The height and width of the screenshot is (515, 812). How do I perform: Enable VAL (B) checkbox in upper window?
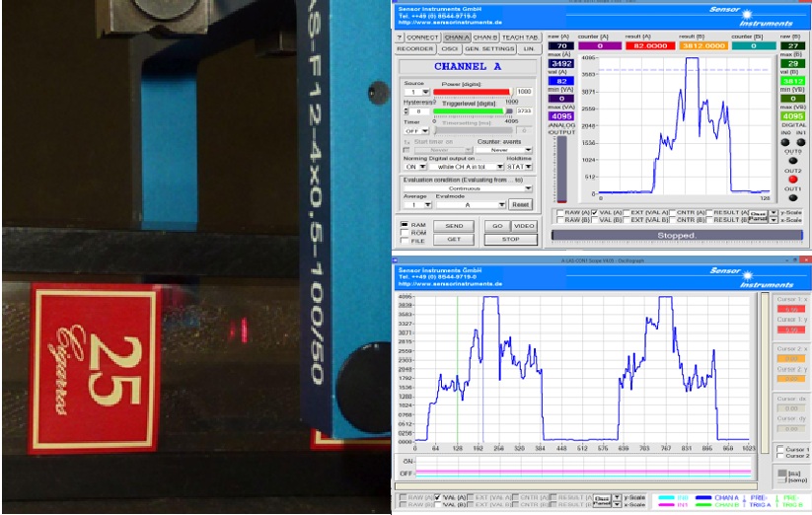pos(595,220)
